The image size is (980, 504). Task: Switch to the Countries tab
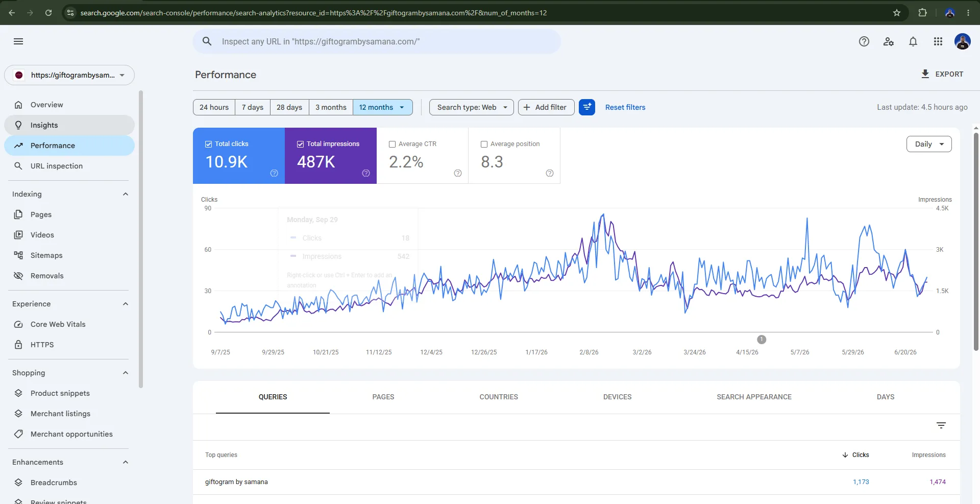tap(499, 397)
